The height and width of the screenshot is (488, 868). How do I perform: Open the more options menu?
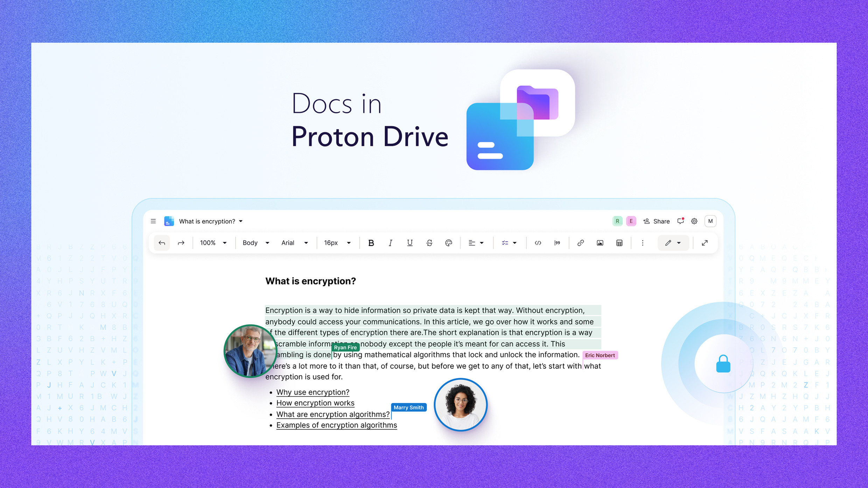tap(643, 242)
